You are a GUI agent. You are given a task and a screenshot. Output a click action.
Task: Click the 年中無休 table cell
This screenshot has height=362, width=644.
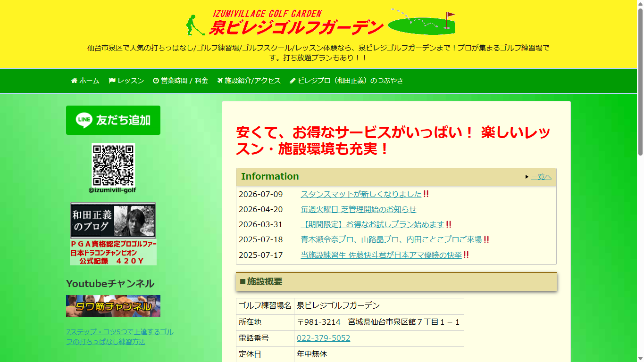pyautogui.click(x=379, y=354)
